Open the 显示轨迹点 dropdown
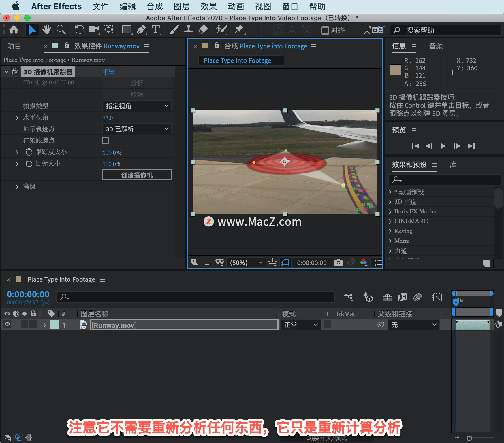This screenshot has height=443, width=504. (x=137, y=129)
